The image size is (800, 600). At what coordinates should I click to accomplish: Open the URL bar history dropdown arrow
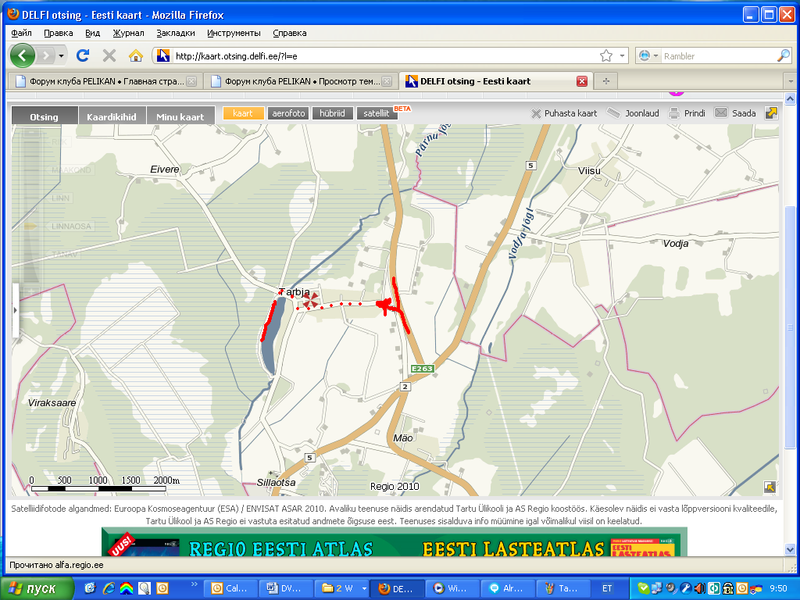pos(622,56)
